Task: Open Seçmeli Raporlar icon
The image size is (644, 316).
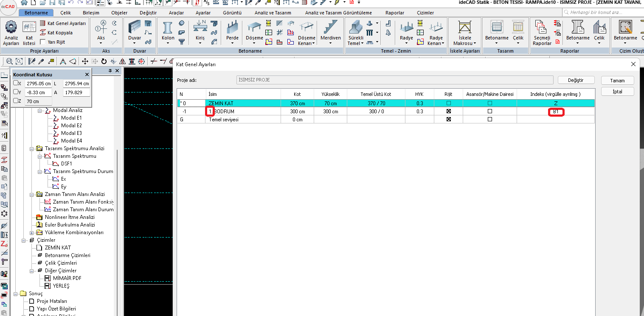Action: coord(542,28)
